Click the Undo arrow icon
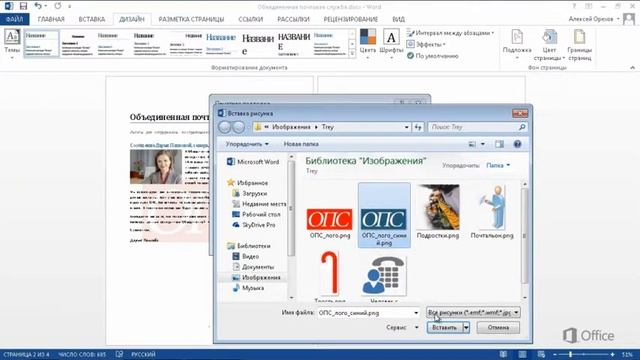This screenshot has height=360, width=640. [38, 6]
